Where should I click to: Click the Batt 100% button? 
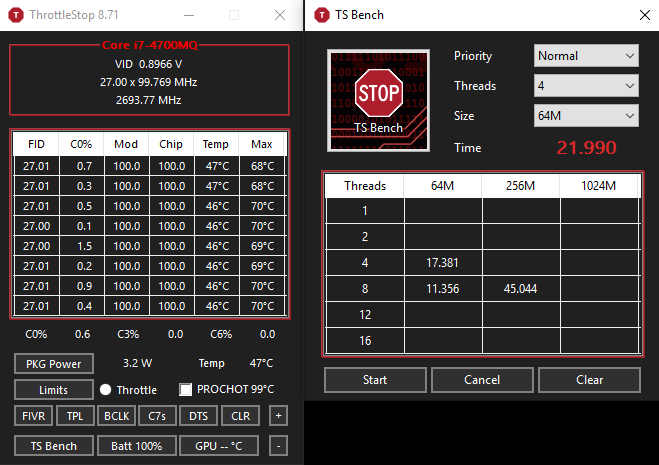tap(137, 446)
